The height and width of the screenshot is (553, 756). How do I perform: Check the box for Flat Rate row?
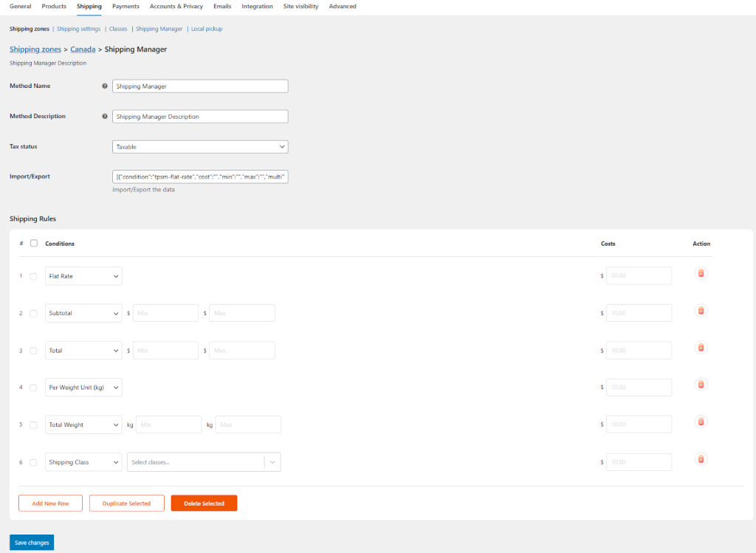pyautogui.click(x=33, y=276)
